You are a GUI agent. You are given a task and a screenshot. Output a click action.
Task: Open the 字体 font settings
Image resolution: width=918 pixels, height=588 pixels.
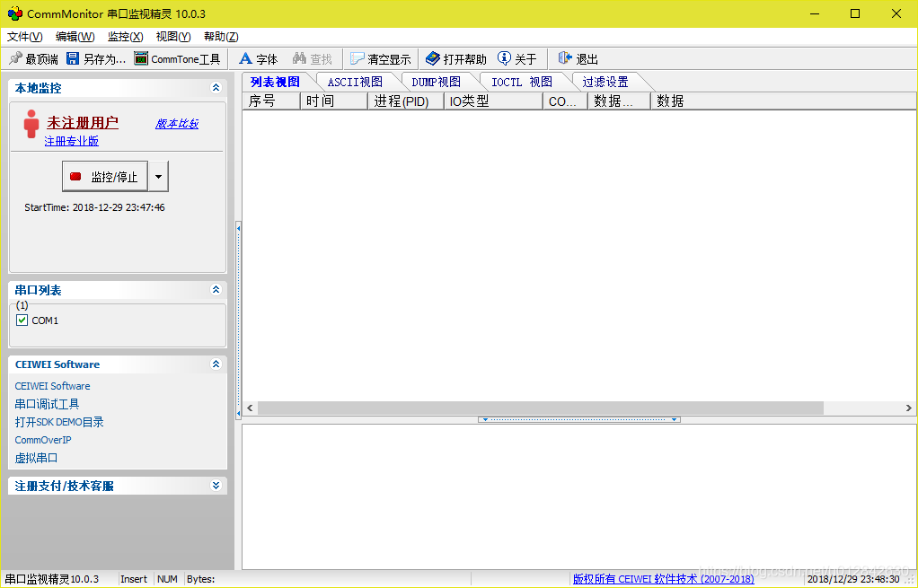pos(258,59)
